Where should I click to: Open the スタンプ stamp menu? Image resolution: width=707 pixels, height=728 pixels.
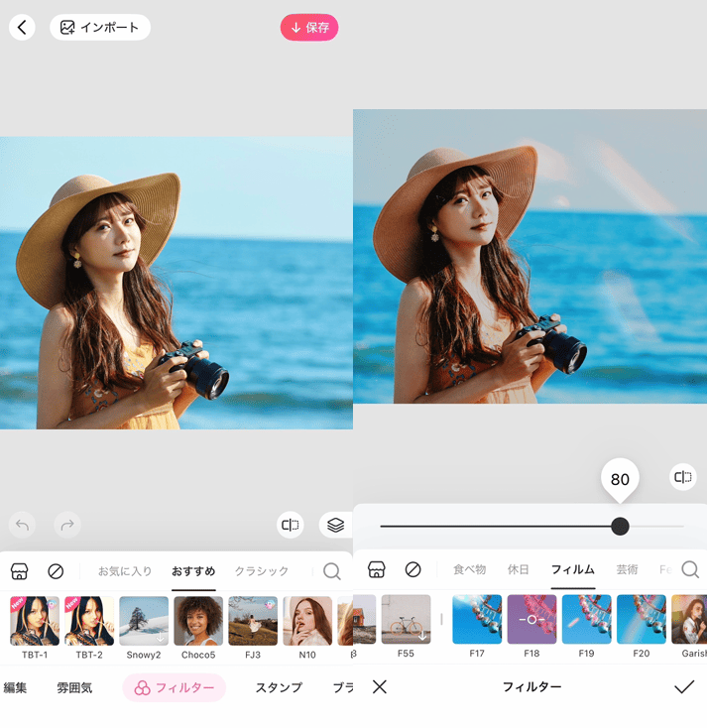279,687
